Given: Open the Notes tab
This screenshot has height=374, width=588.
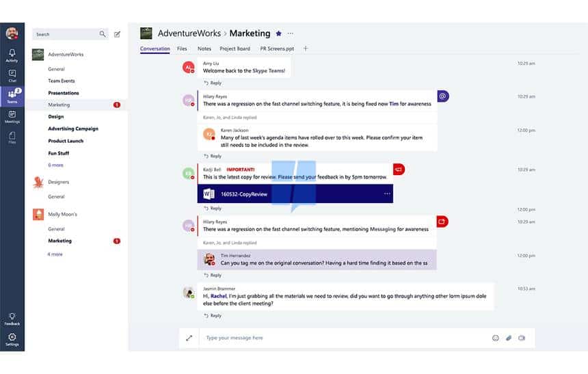Looking at the screenshot, I should coord(204,49).
